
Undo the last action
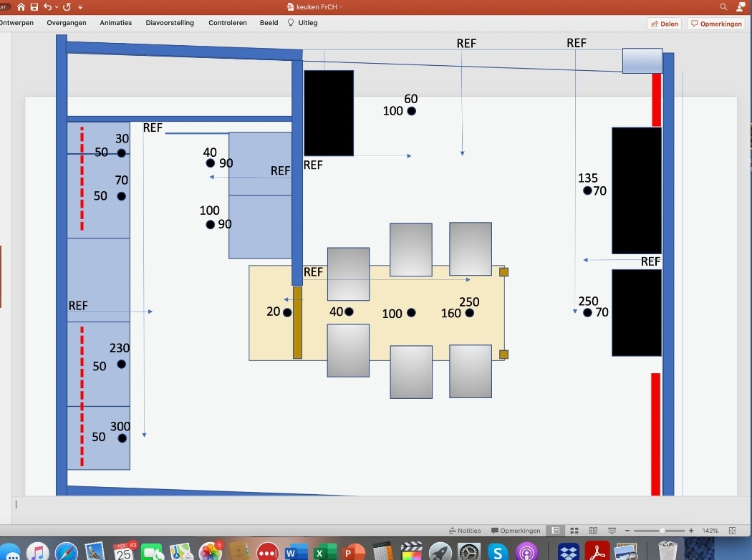(47, 6)
